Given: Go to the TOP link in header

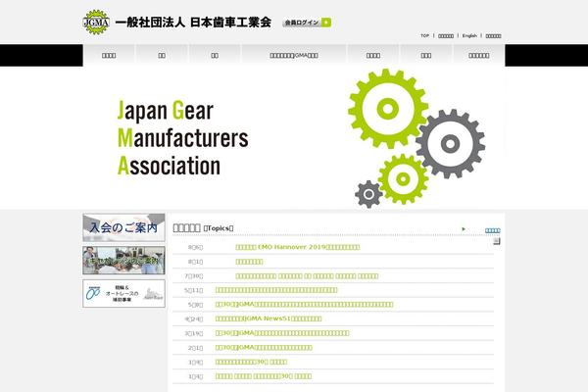Looking at the screenshot, I should pos(424,35).
